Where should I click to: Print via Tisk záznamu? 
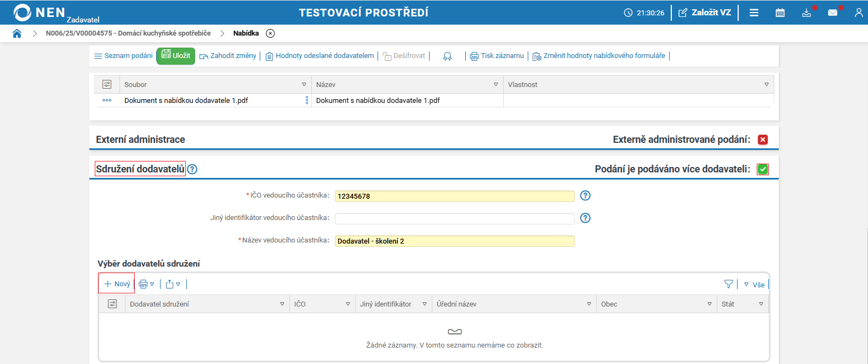(x=497, y=56)
